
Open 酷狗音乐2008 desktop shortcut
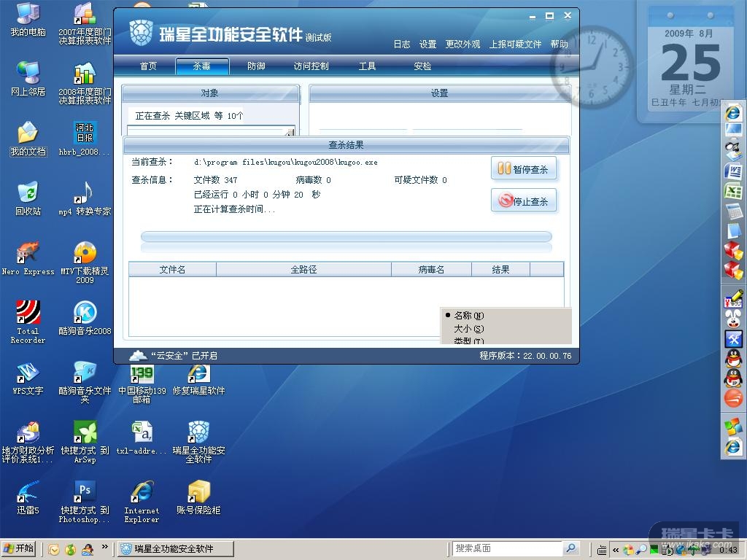(x=85, y=318)
